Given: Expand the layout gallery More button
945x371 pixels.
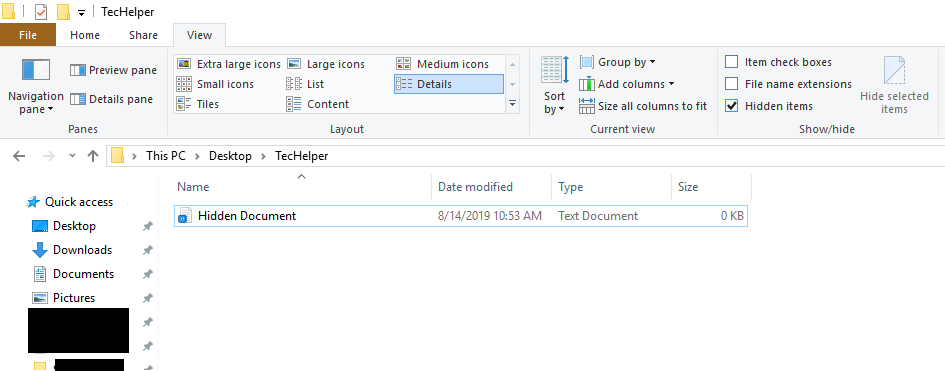Looking at the screenshot, I should (512, 104).
